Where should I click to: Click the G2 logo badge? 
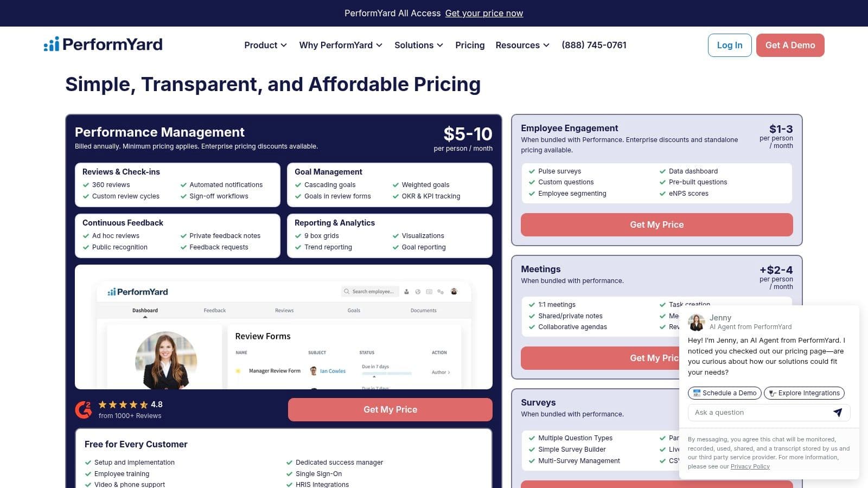(84, 410)
